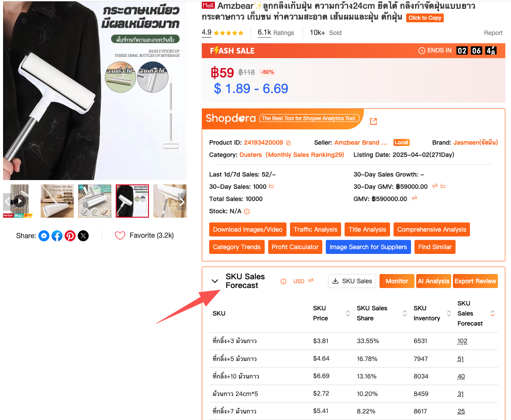Image resolution: width=511 pixels, height=420 pixels.
Task: Sort table by SKU Price
Action: [x=348, y=313]
